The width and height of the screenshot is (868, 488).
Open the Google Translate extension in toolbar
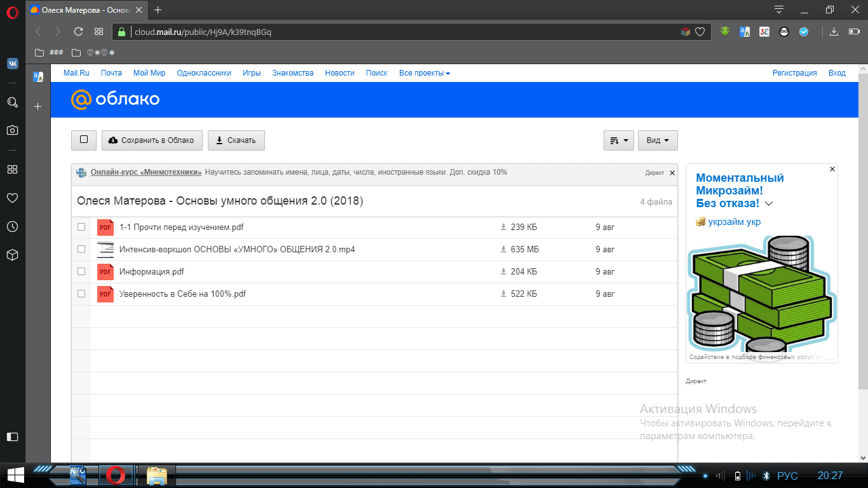point(745,31)
